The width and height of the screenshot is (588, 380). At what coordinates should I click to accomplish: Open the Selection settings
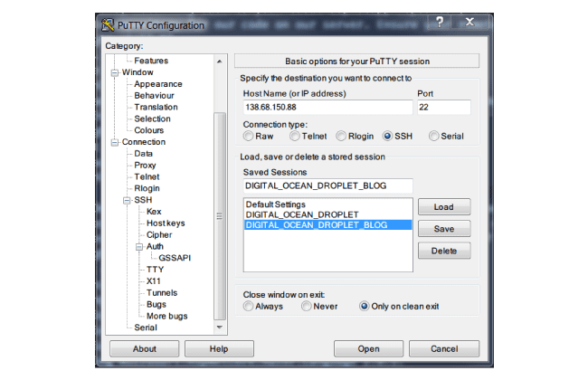click(152, 119)
